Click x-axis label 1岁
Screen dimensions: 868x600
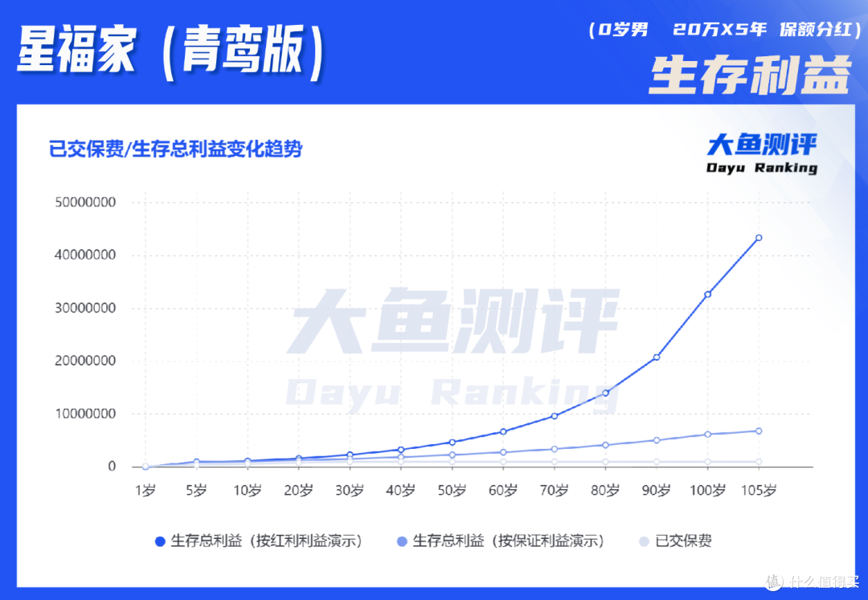click(145, 490)
